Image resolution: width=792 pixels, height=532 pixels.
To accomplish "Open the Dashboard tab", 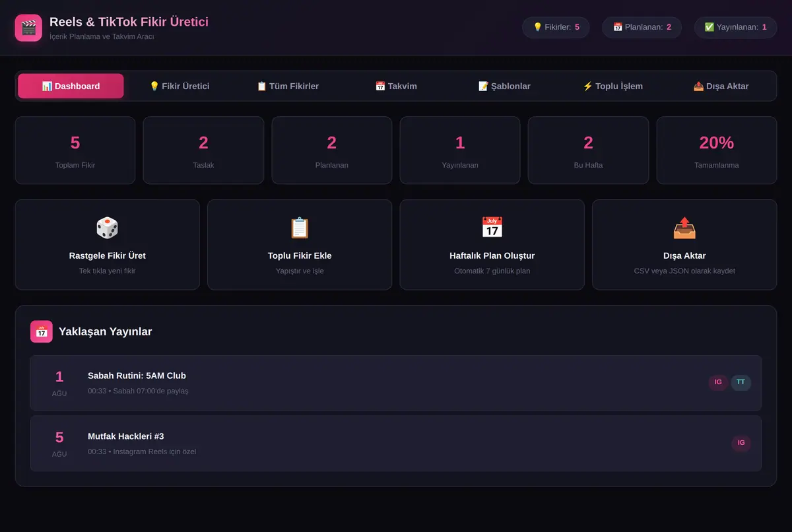I will (x=71, y=86).
